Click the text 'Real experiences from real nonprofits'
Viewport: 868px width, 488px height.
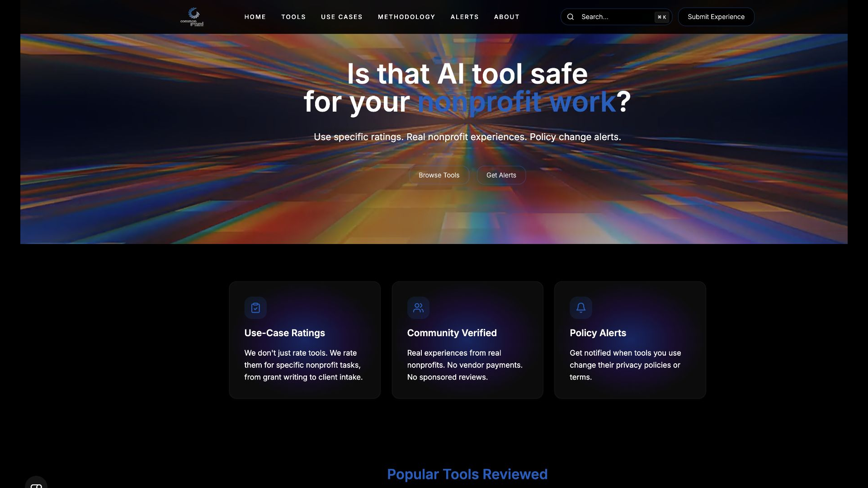coord(454,359)
